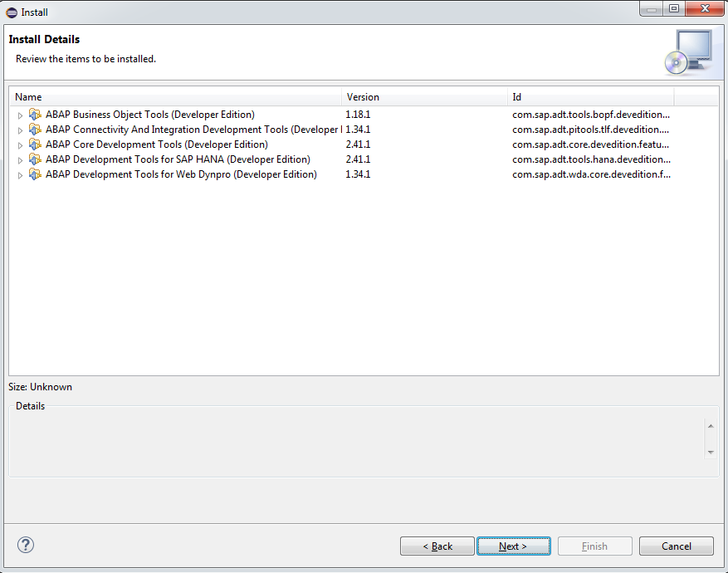Click feature icon of ABAP Tools for Web Dynpro
This screenshot has width=728, height=573.
[35, 174]
